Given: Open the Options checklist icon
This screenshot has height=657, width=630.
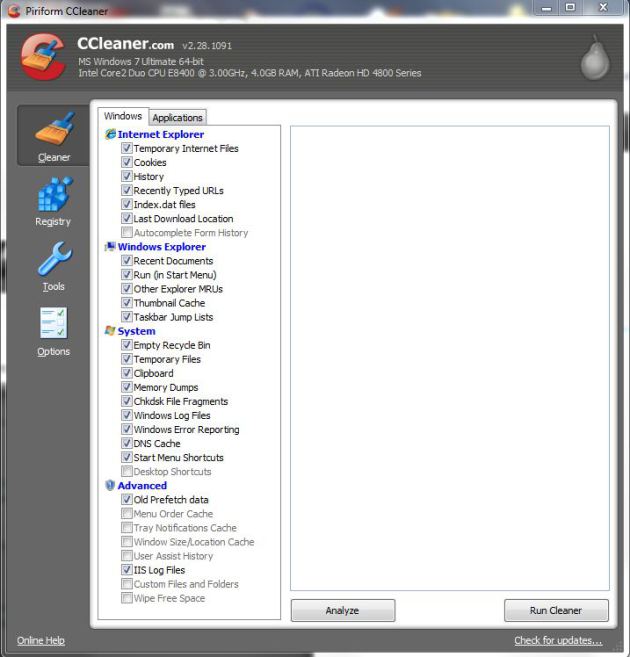Looking at the screenshot, I should coord(53,324).
